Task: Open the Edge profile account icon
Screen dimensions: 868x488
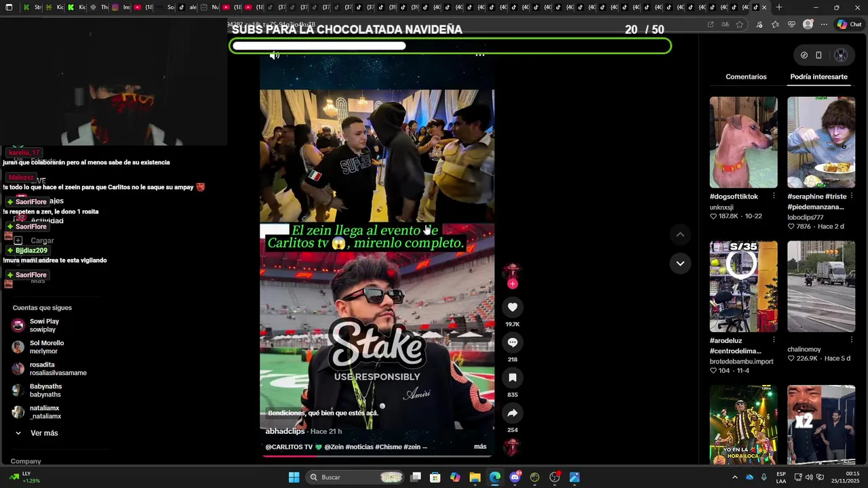Action: click(x=808, y=24)
